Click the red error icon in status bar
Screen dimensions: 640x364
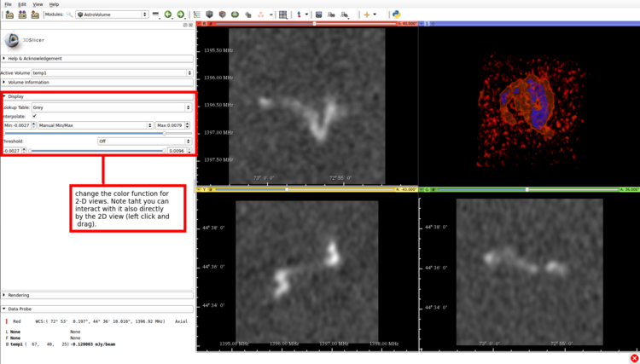tap(633, 358)
